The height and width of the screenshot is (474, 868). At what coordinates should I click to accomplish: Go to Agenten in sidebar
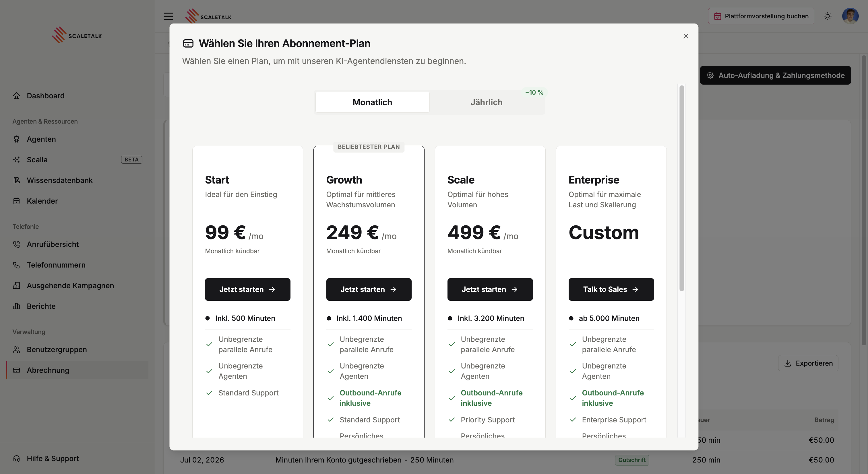77,139
